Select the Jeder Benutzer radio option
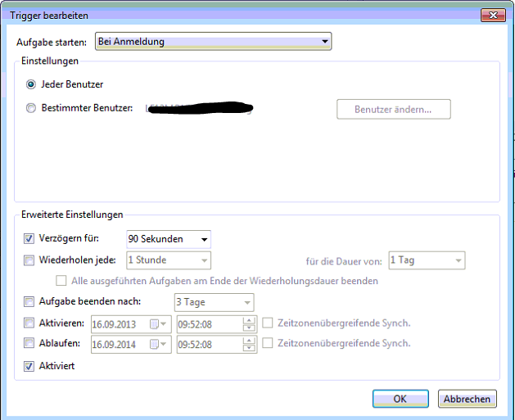Screen dimensions: 515x420 click(31, 84)
